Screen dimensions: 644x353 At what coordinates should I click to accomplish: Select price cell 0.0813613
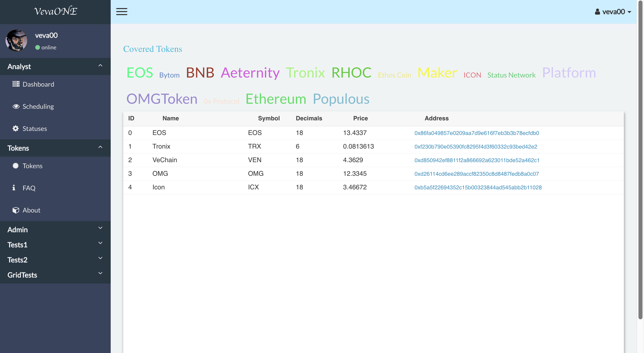click(x=358, y=146)
